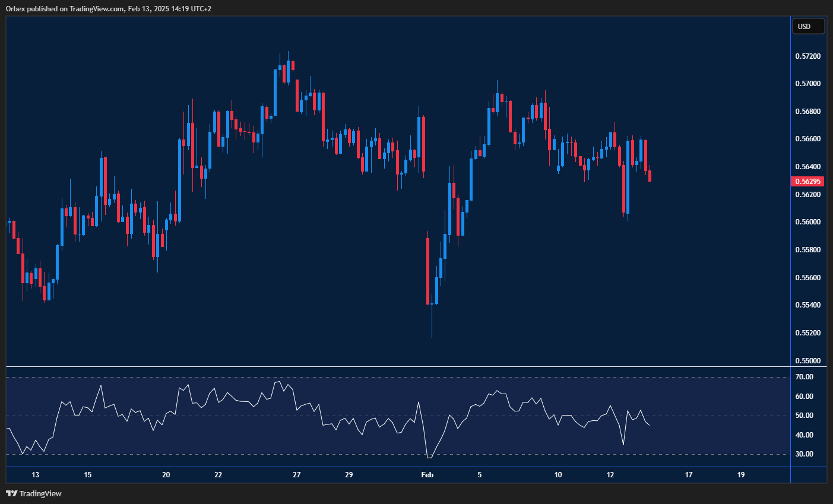Click the RSI 50.00 midline label
This screenshot has height=504, width=833.
tap(805, 416)
